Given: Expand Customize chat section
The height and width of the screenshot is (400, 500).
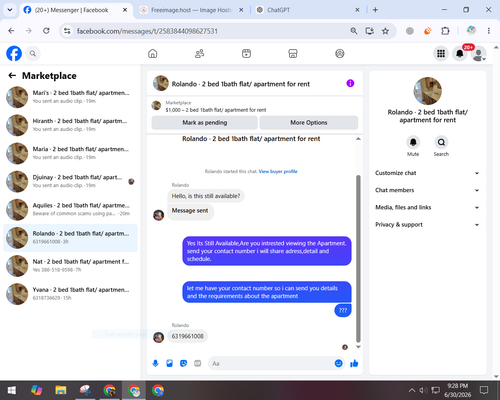Looking at the screenshot, I should click(x=427, y=173).
